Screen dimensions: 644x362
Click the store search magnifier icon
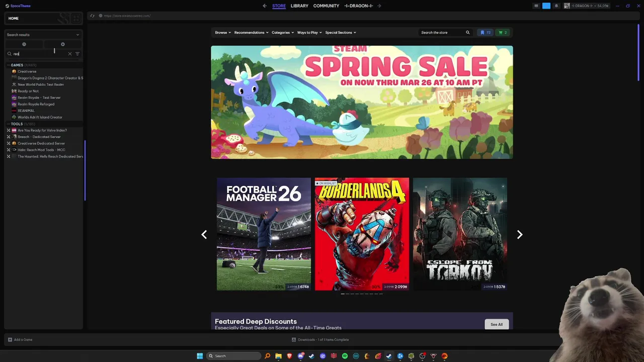(x=467, y=32)
